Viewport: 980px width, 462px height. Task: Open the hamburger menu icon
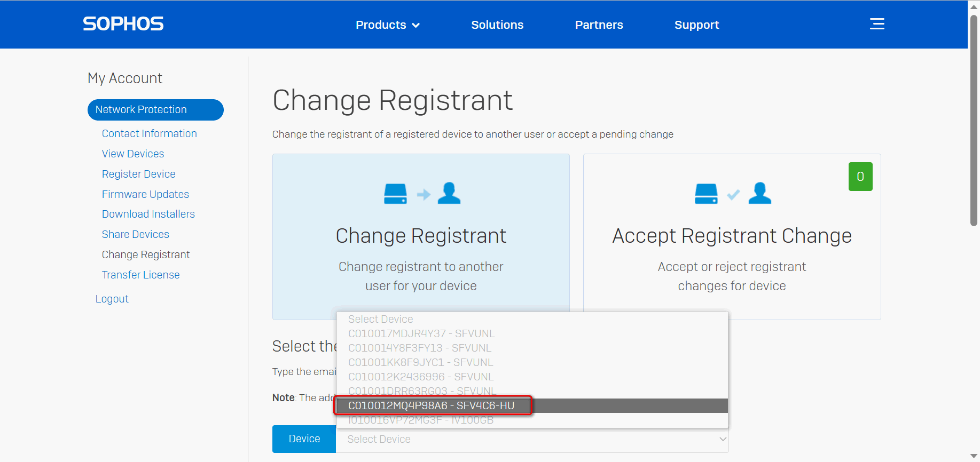pyautogui.click(x=877, y=24)
